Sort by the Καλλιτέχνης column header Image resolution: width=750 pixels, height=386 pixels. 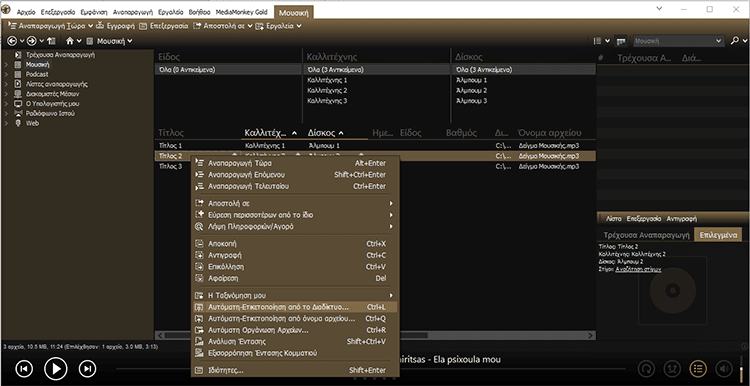pyautogui.click(x=270, y=133)
